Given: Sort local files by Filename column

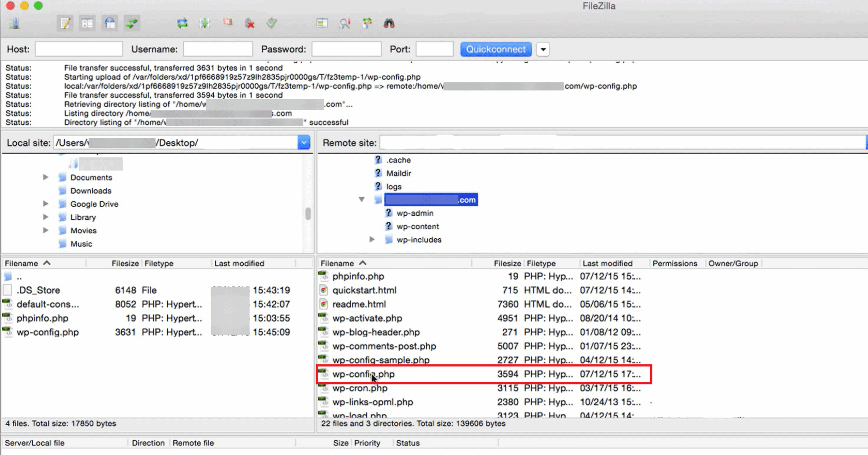Looking at the screenshot, I should [x=44, y=263].
